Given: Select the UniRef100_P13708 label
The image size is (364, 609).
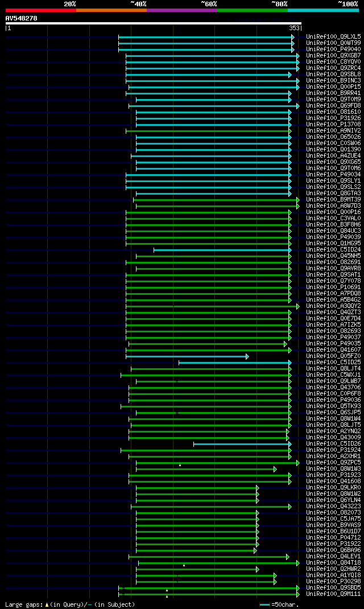Looking at the screenshot, I should (333, 124).
